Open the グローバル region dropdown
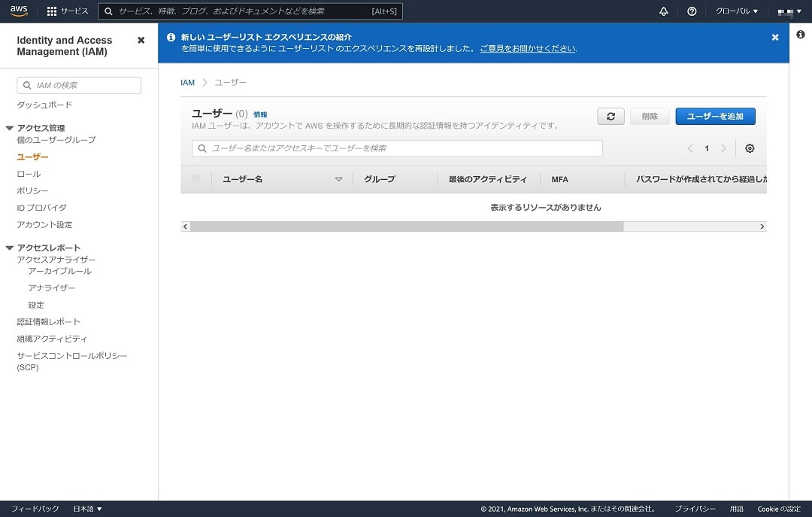 736,11
